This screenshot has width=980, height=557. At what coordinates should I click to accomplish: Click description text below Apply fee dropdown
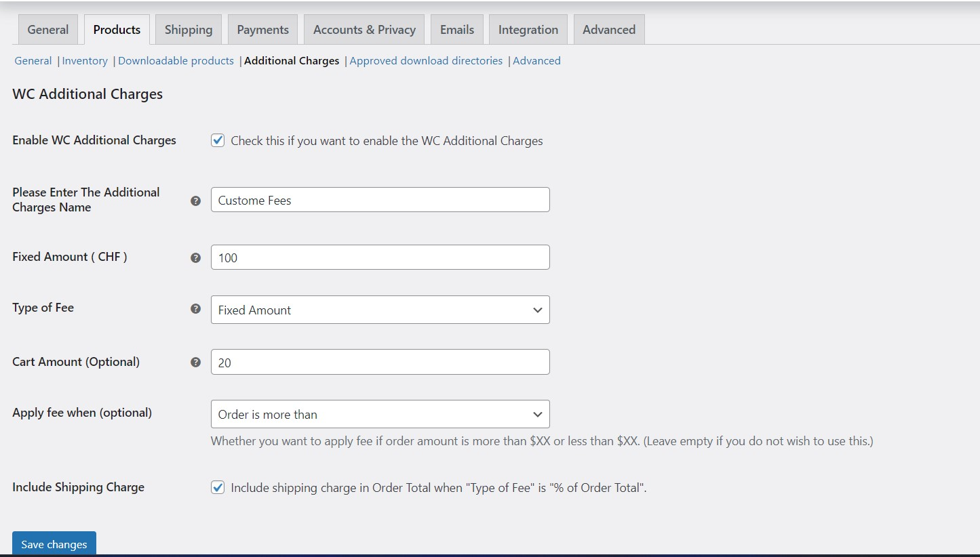(x=542, y=441)
